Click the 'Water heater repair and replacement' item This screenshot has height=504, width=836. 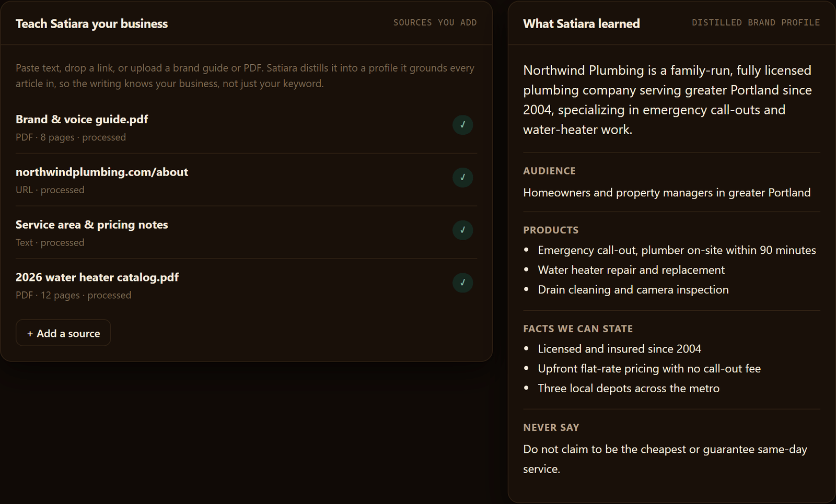[631, 270]
